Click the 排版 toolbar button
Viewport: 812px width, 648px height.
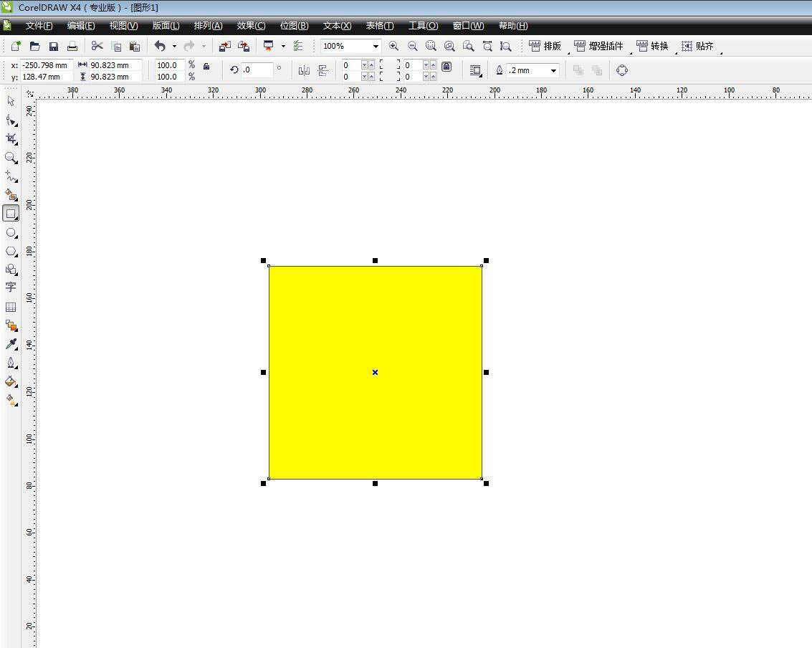tap(545, 46)
